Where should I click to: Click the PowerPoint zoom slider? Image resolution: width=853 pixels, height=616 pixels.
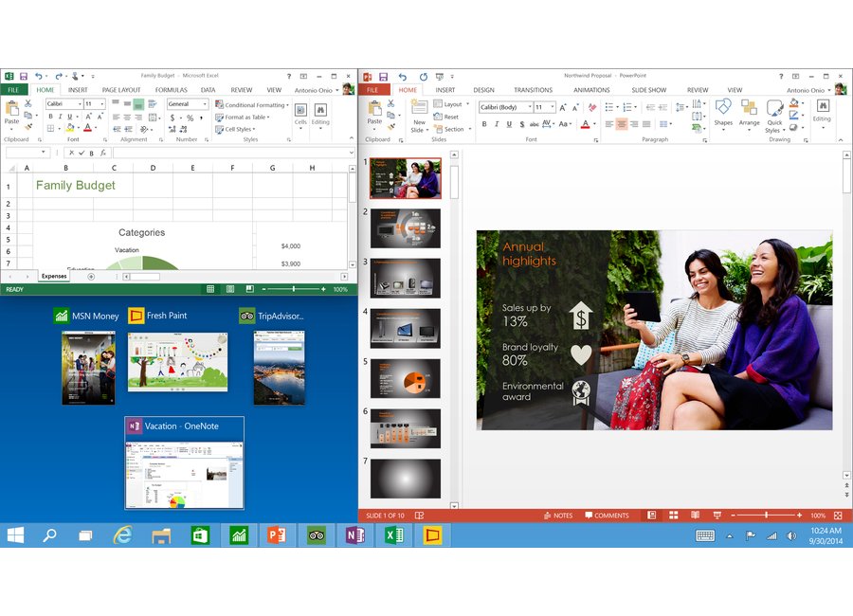[x=766, y=516]
